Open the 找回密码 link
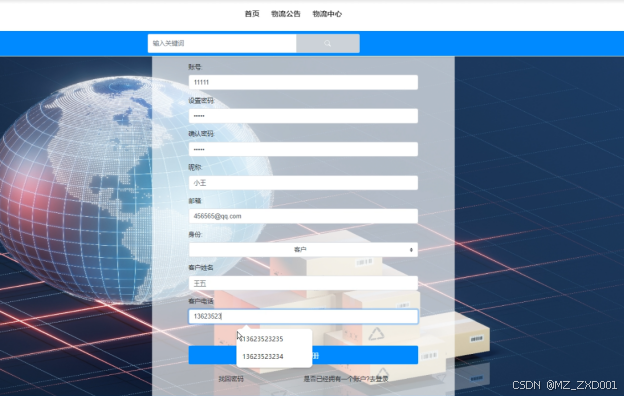This screenshot has width=624, height=397. point(231,379)
